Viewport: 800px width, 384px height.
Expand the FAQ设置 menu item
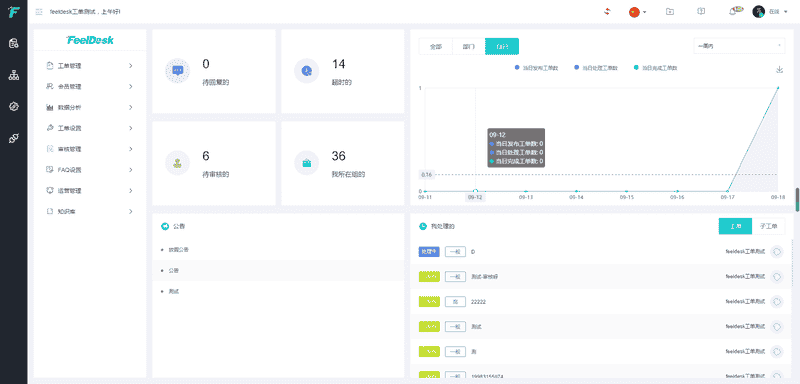coord(90,170)
